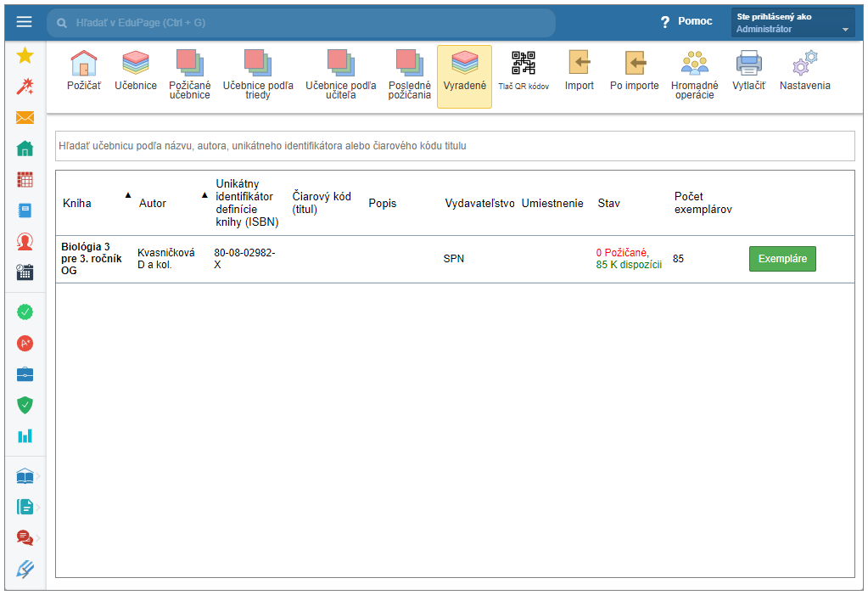Viewport: 868px width, 595px height.
Task: Open the hamburger menu
Action: click(24, 22)
